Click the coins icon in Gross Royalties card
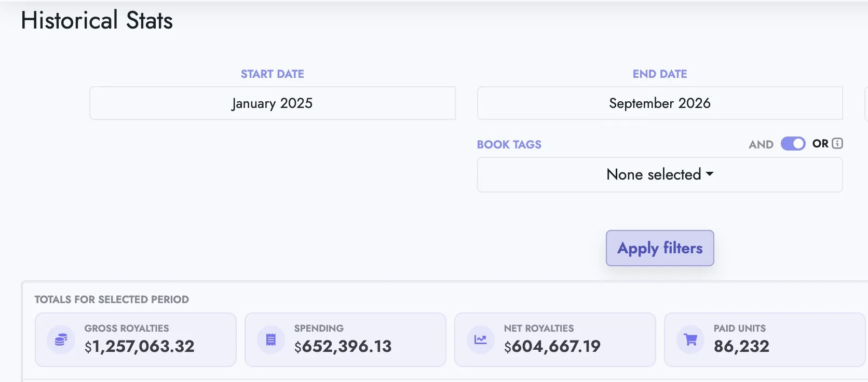This screenshot has width=868, height=382. [x=61, y=340]
